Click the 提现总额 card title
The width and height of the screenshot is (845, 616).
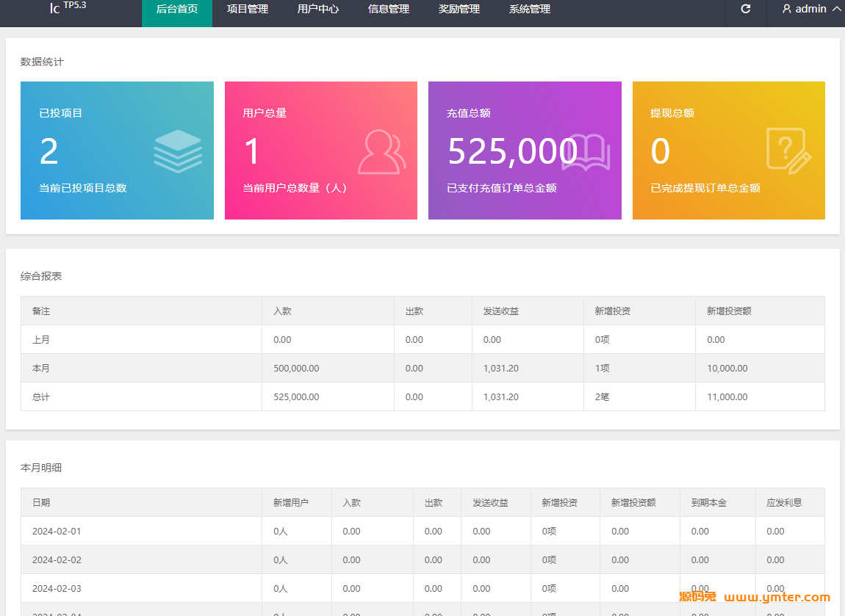pos(672,113)
